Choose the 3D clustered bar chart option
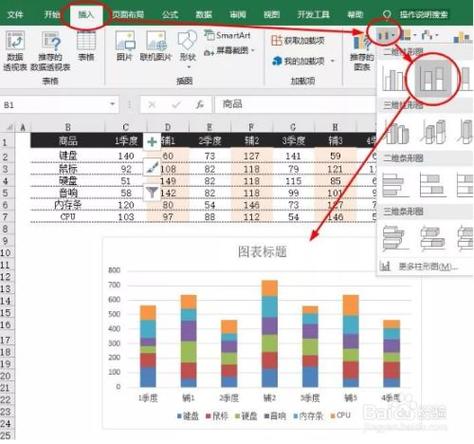Viewport: 474px width, 444px height. click(x=396, y=238)
